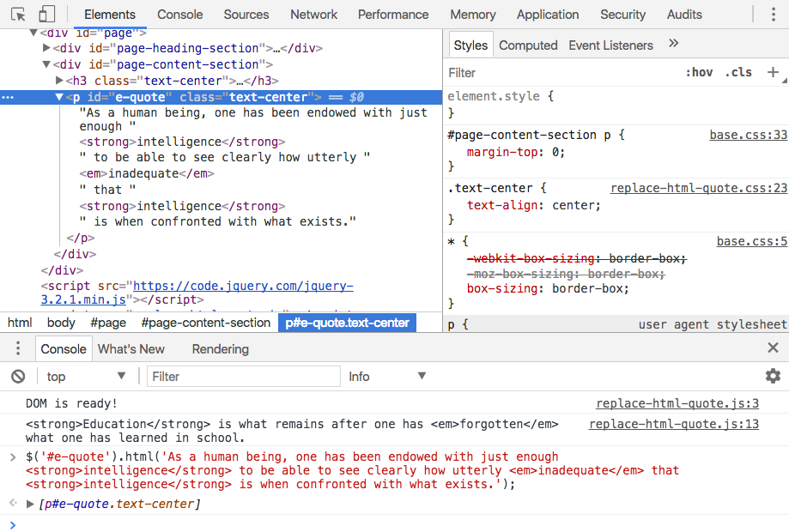Edit the margin-top: 0 declaration
Viewport: 789px width, 532px height.
pyautogui.click(x=516, y=152)
